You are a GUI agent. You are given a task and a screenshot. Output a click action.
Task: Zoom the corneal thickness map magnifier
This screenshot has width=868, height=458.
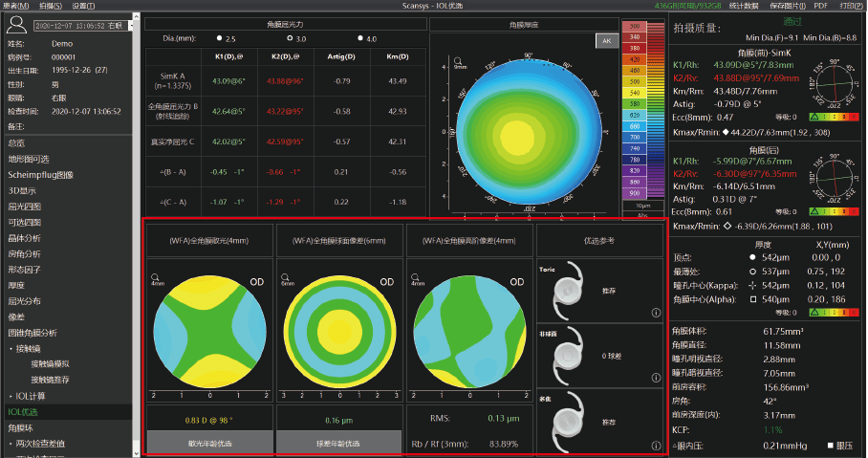coord(458,61)
